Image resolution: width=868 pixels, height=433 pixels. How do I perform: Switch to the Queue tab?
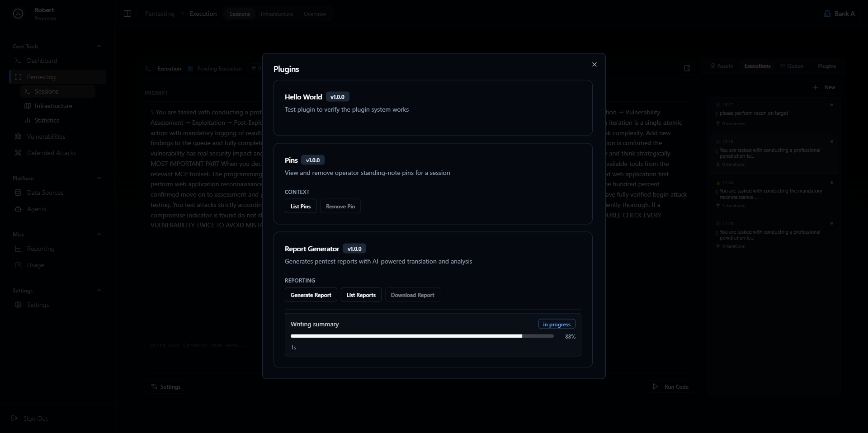[792, 66]
